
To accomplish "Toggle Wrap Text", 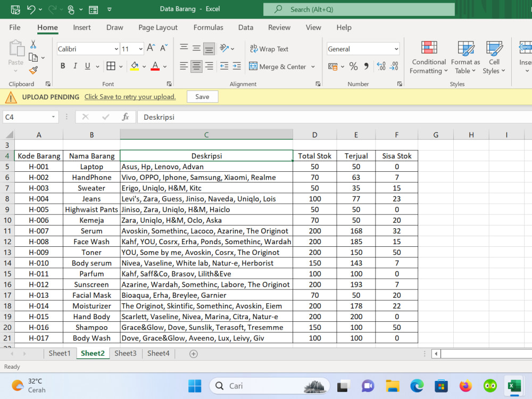I will coord(269,49).
